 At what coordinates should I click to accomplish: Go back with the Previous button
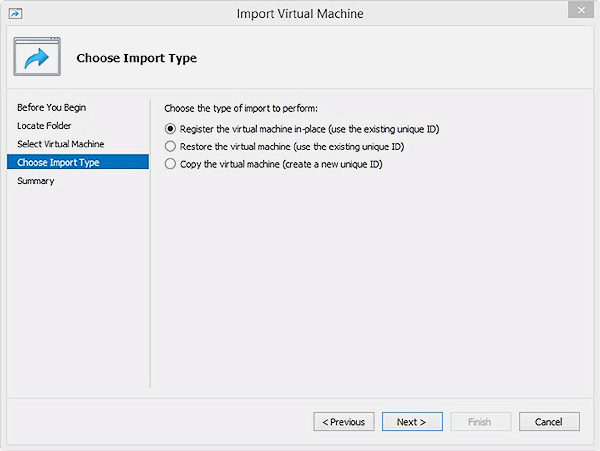pyautogui.click(x=344, y=422)
